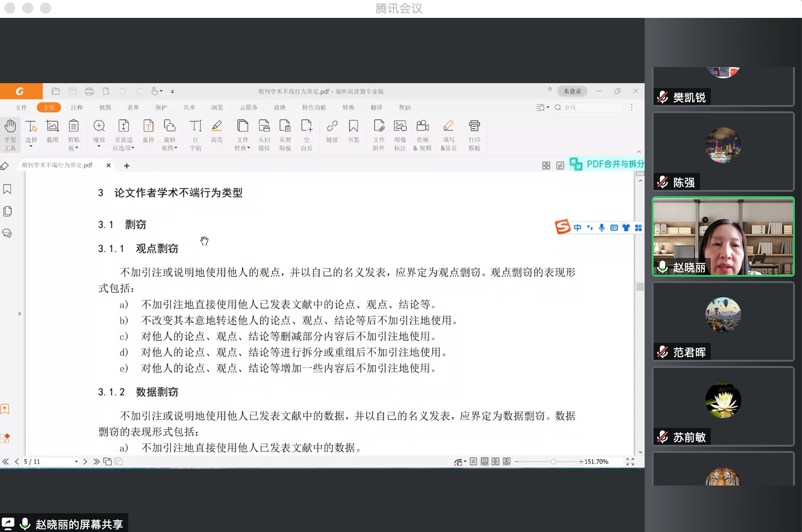Toggle Sogou Chinese/English input mode

tap(578, 228)
